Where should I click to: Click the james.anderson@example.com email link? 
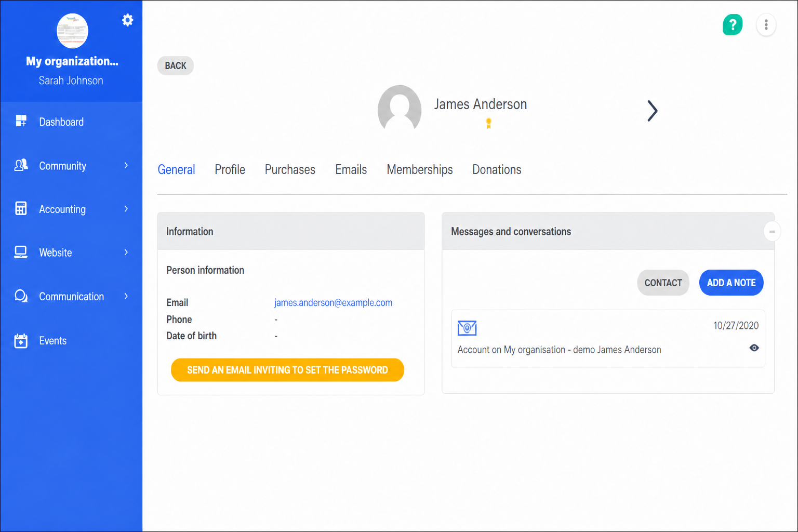point(333,302)
